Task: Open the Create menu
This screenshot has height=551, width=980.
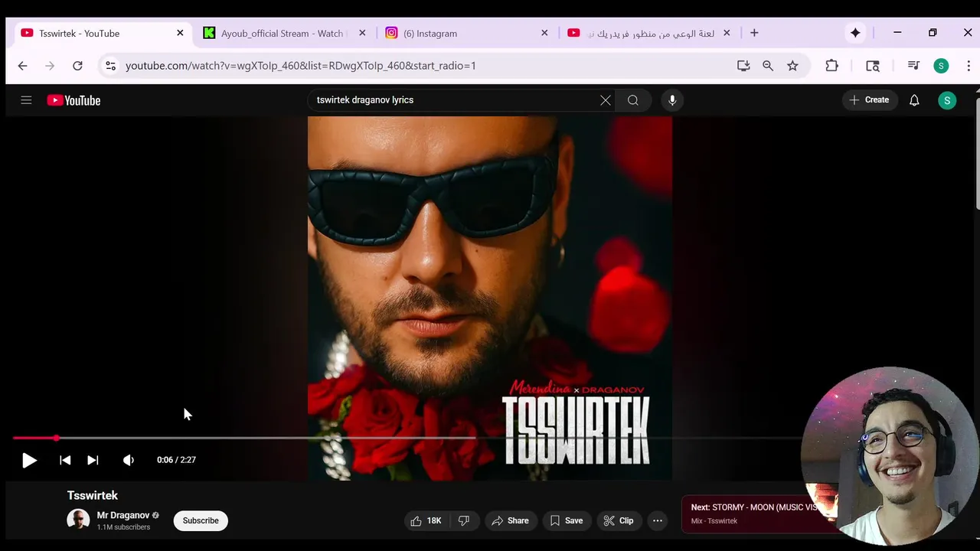Action: [870, 100]
